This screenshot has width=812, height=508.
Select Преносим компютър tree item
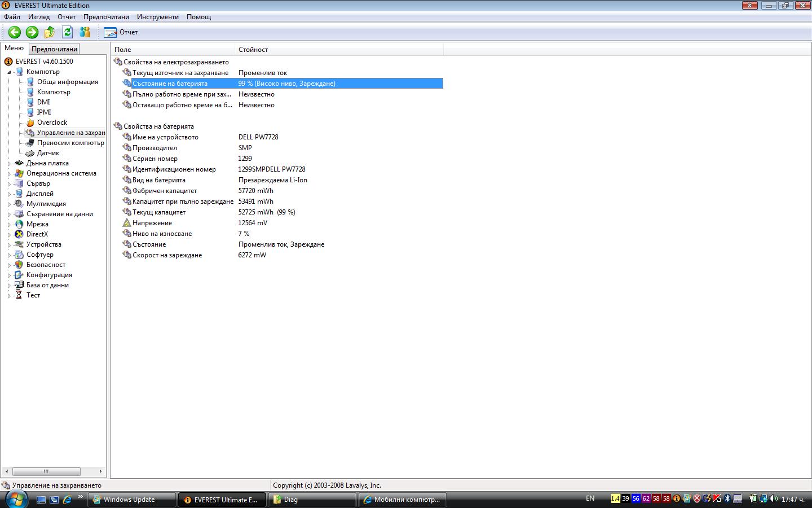pos(70,143)
